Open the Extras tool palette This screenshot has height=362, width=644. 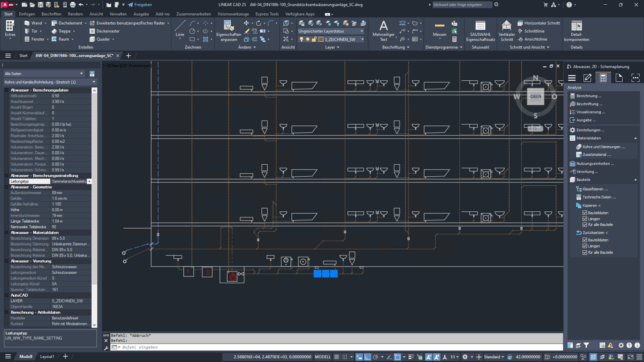10,29
